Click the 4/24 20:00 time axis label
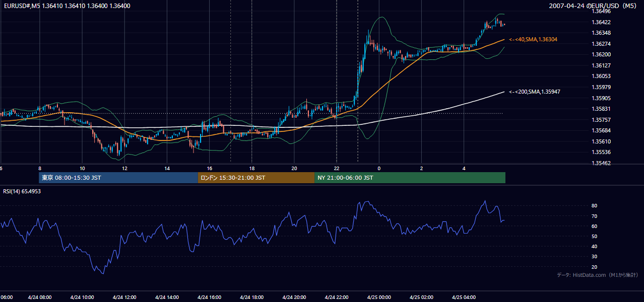 point(294,297)
